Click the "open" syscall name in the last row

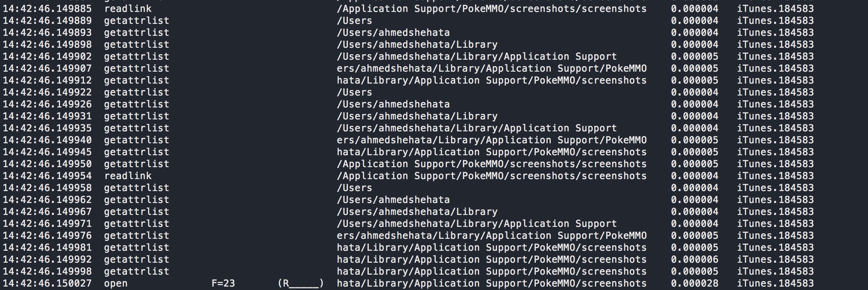(116, 284)
